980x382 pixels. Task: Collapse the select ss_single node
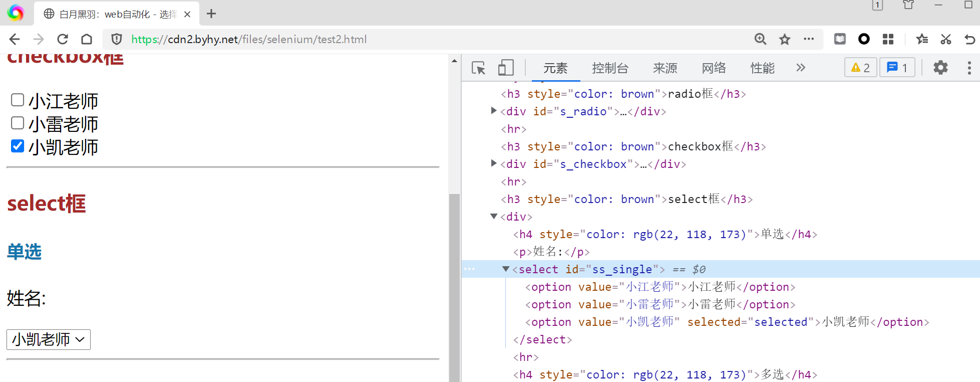[506, 269]
